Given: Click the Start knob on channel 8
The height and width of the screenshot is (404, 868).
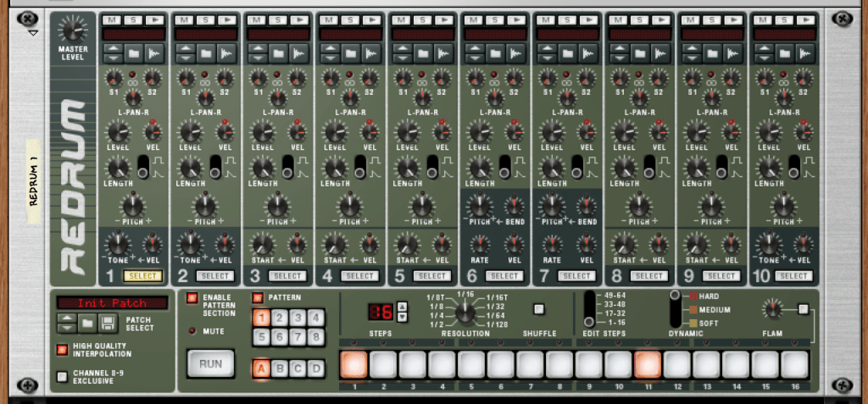Looking at the screenshot, I should (x=625, y=244).
